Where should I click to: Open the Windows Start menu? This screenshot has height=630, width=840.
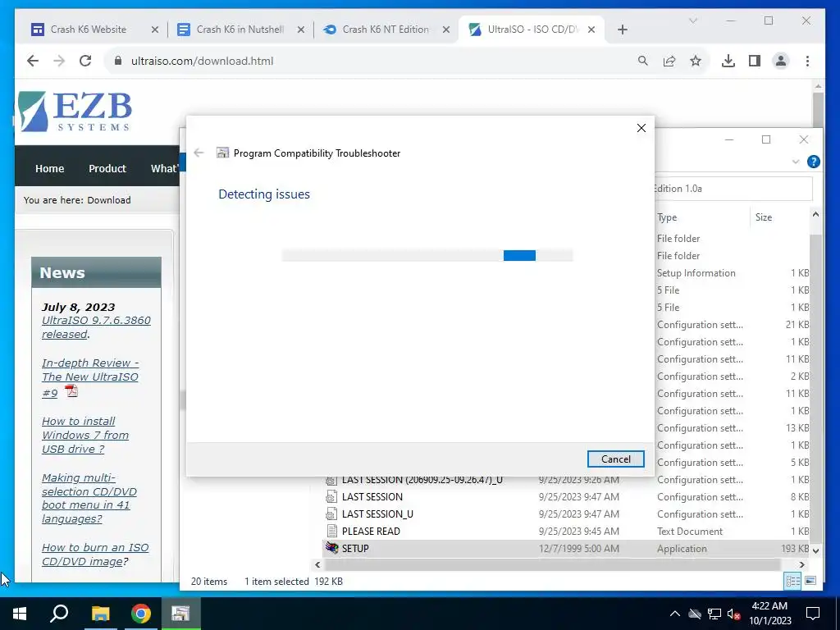pyautogui.click(x=20, y=614)
